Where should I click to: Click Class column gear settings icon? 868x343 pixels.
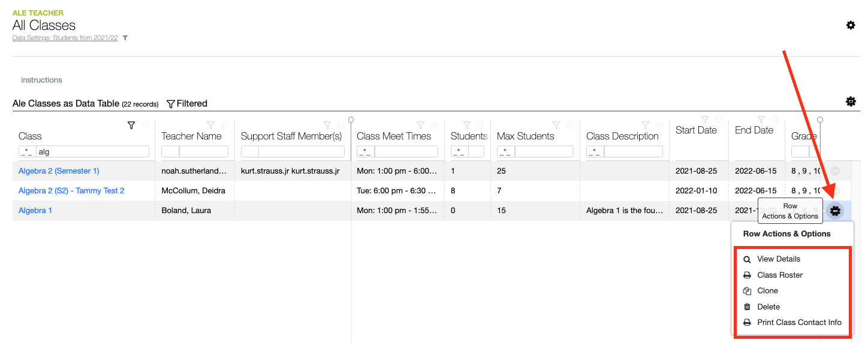pyautogui.click(x=145, y=125)
